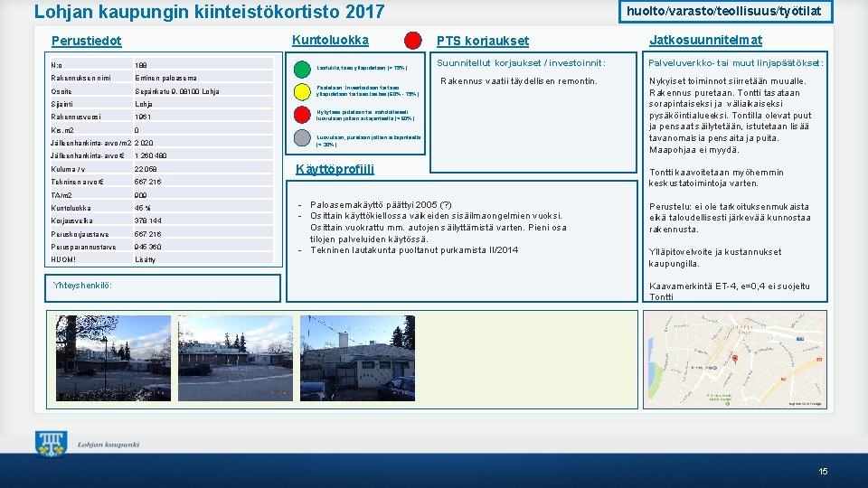Click 'Rakennus vaatii täydellisen remontin.' text
This screenshot has height=488, width=868.
point(519,81)
